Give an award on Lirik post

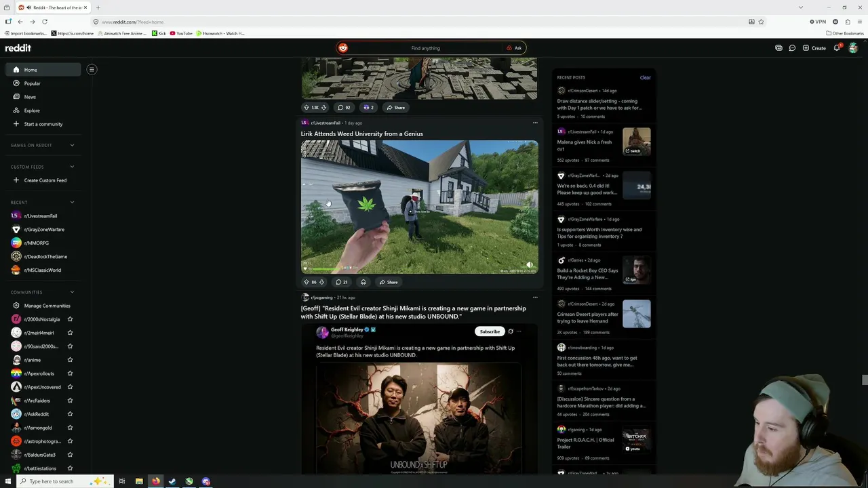pyautogui.click(x=363, y=282)
